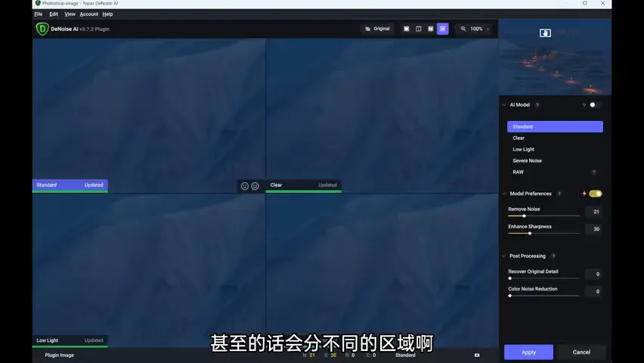The image size is (644, 363).
Task: Click the Recover Original Detail value field
Action: point(594,275)
